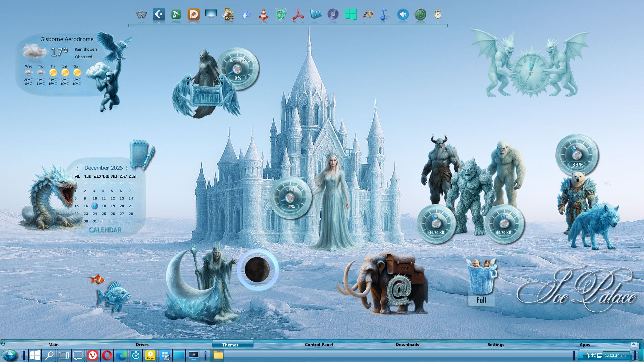The width and height of the screenshot is (644, 362).
Task: Click the green power button dock icon
Action: [420, 14]
